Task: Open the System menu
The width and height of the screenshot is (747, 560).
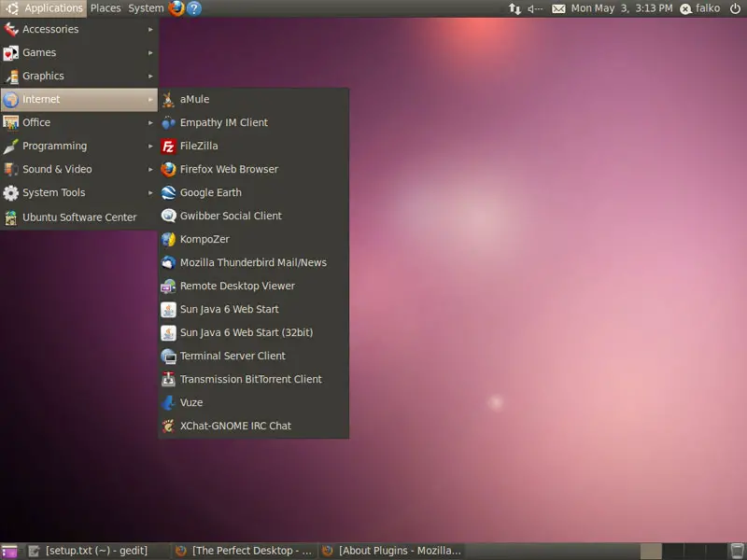Action: click(146, 8)
